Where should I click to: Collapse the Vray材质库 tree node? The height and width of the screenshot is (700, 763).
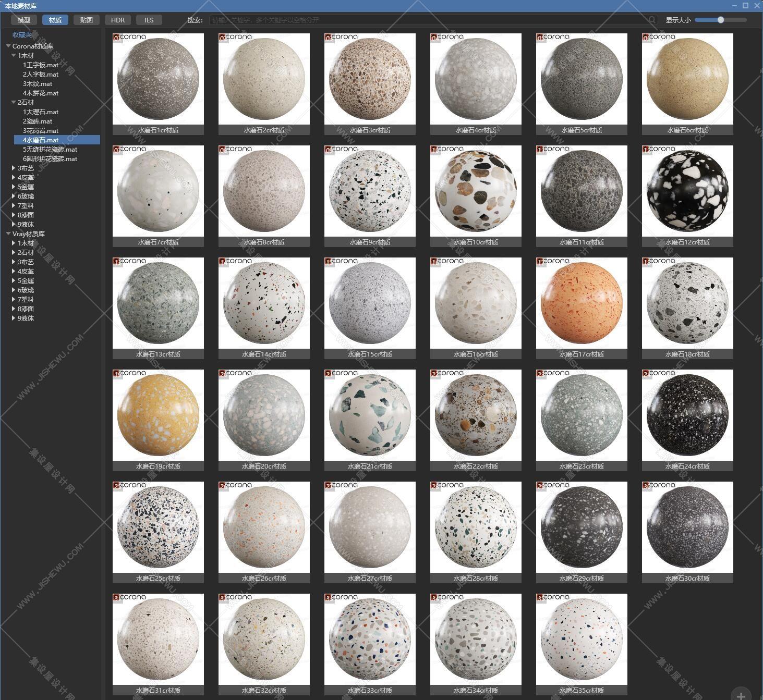(x=8, y=234)
